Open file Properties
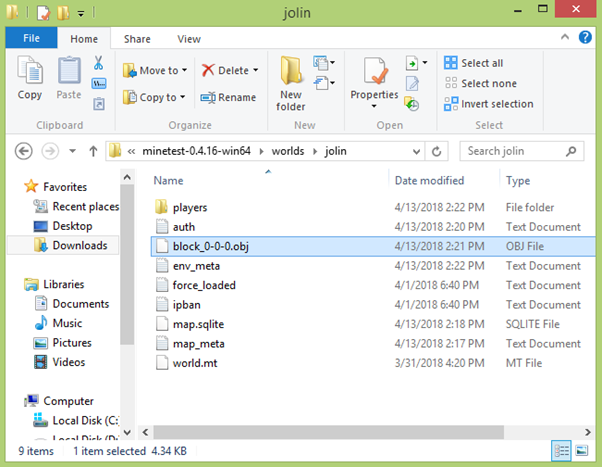The height and width of the screenshot is (467, 602). [x=374, y=78]
